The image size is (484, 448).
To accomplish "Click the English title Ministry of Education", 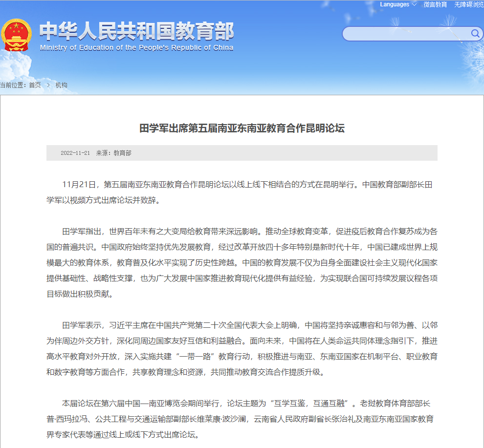I will [137, 48].
